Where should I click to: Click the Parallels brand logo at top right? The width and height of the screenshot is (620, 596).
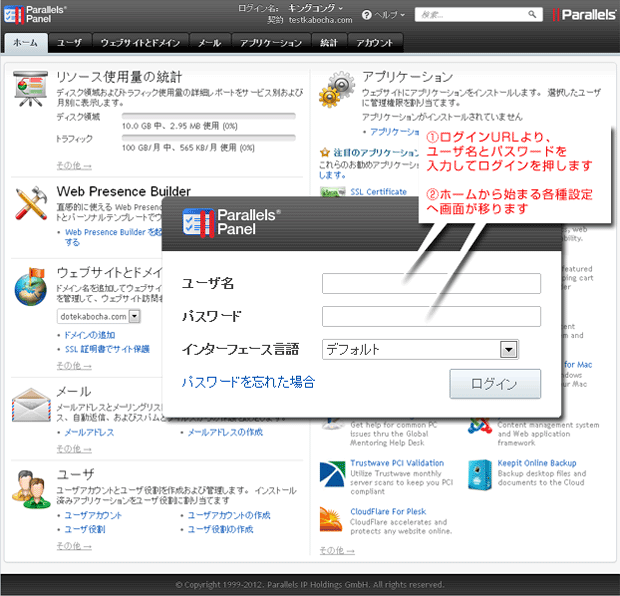coord(584,15)
